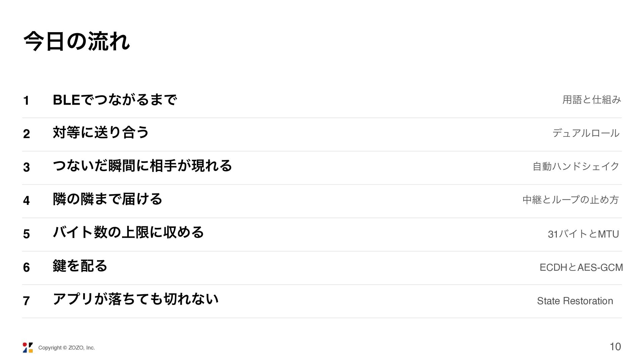Click the 中継とループの止め方 subtitle

pyautogui.click(x=571, y=200)
